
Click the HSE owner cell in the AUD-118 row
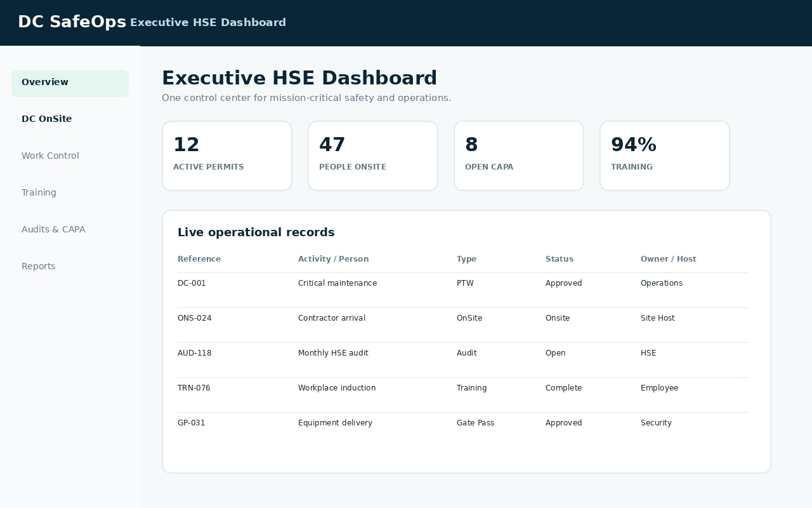648,353
